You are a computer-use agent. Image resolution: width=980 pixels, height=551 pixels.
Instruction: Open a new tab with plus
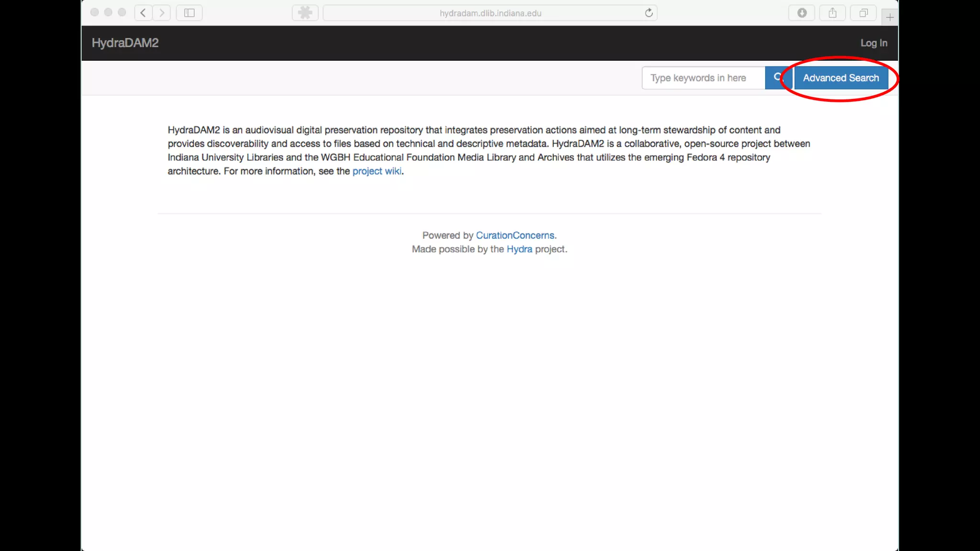(890, 18)
